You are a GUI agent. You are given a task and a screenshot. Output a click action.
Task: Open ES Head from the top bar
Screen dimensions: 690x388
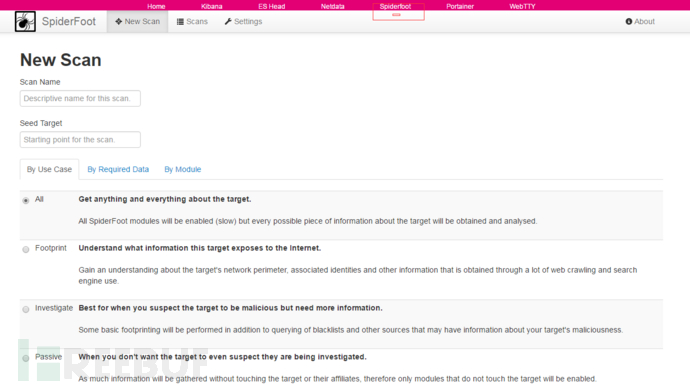pyautogui.click(x=272, y=6)
